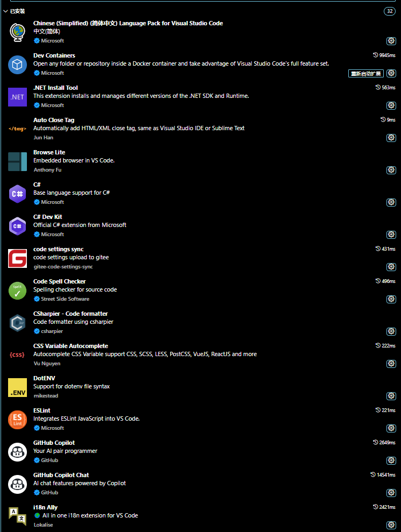Open manage gear for C# Dev Kit
This screenshot has width=401, height=532.
coord(391,234)
